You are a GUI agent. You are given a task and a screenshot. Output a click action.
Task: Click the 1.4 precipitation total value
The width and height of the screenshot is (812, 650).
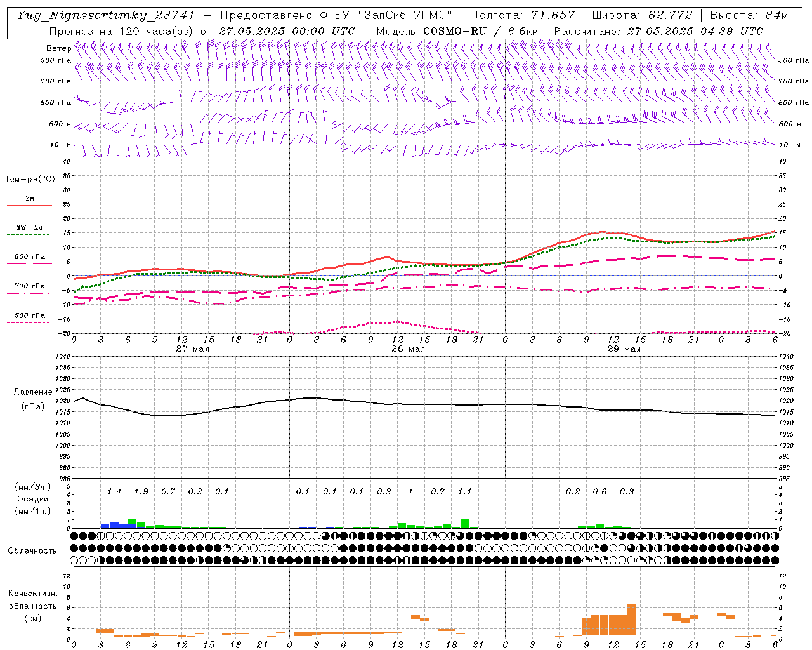coord(114,491)
